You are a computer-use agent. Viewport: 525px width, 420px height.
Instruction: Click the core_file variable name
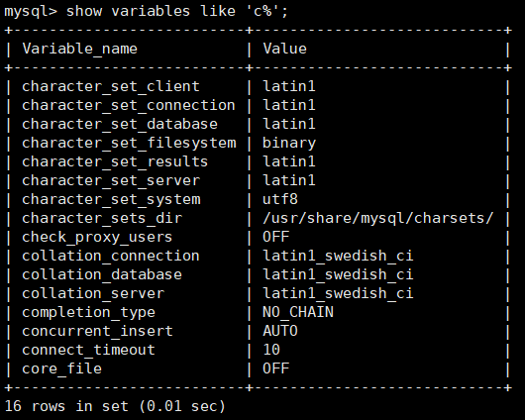62,368
